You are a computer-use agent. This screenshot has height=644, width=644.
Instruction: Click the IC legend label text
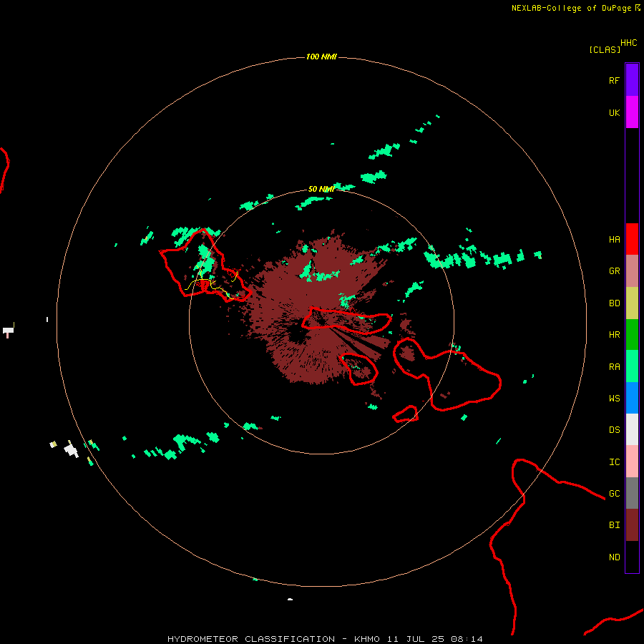615,462
